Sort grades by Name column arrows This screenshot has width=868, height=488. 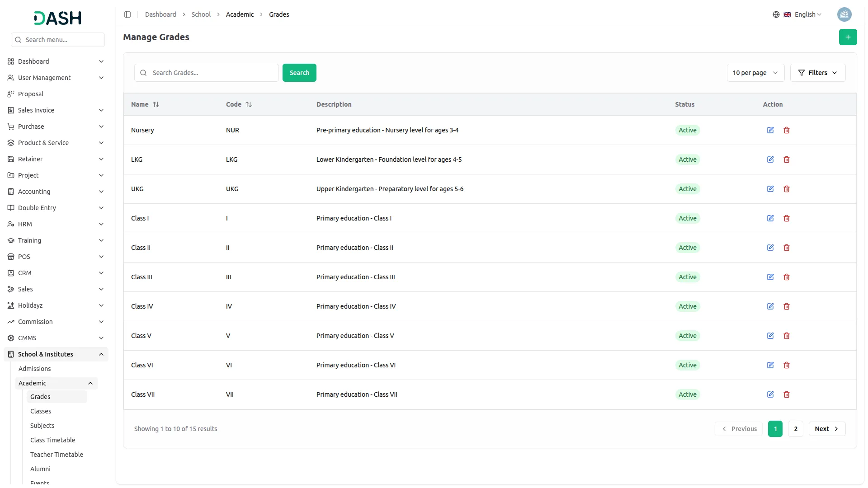click(x=156, y=104)
